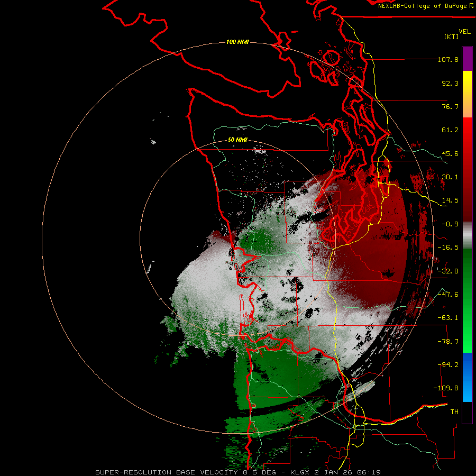Select the 76.7 legend value
476x476 pixels.
point(450,106)
